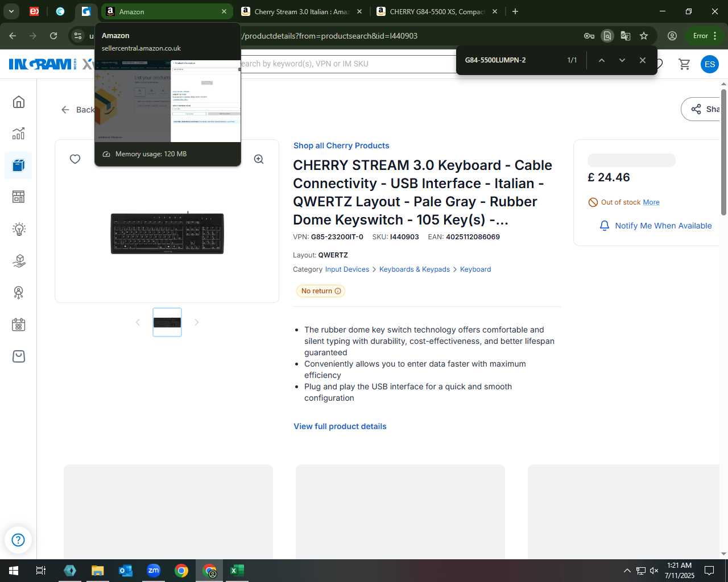Open Outlook from taskbar
The image size is (728, 582).
click(126, 571)
